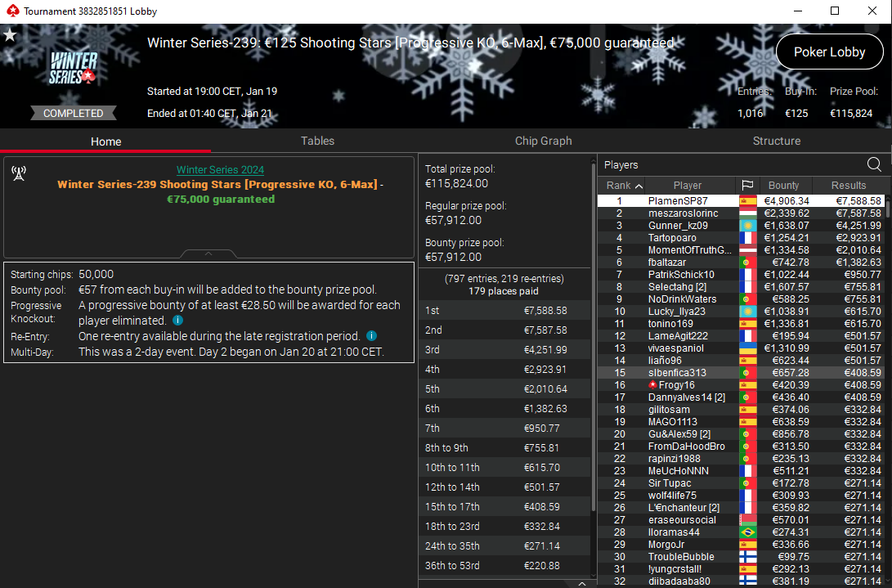Select player gilitosam

pos(742,410)
